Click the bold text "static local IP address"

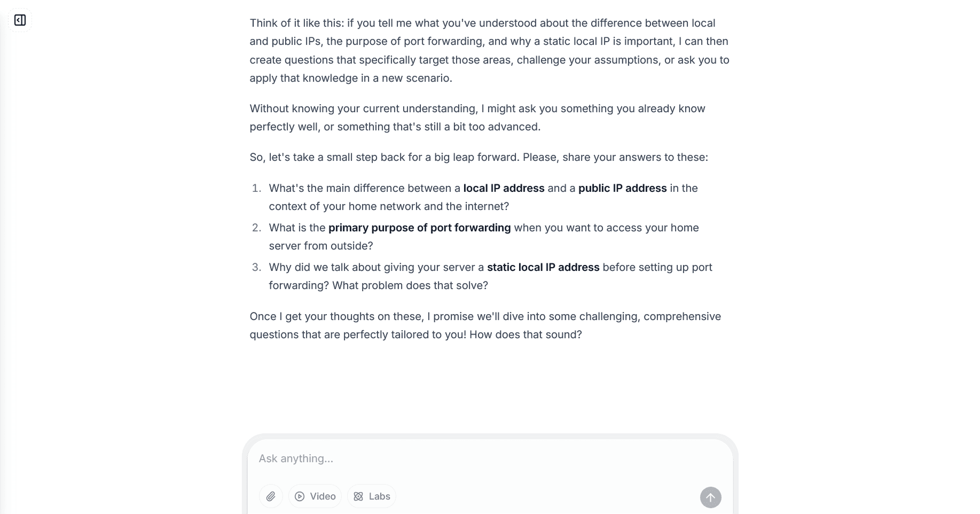tap(543, 267)
